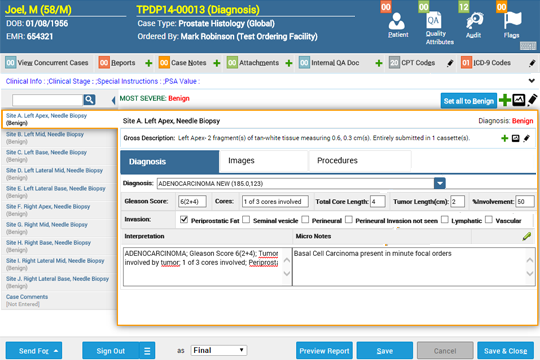Viewport: 540px width, 360px height.
Task: Click the Save button
Action: (x=385, y=351)
